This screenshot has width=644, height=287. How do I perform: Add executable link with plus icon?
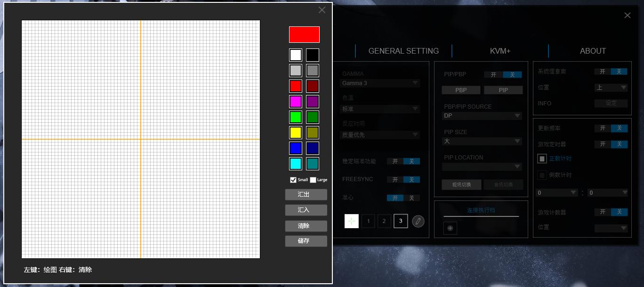click(450, 228)
